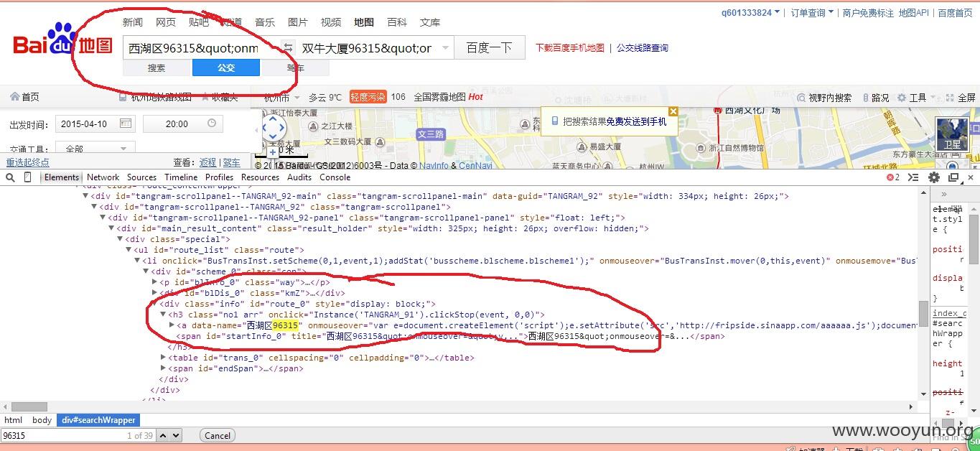The height and width of the screenshot is (451, 980).
Task: Click the 百度一下 search button
Action: click(x=489, y=48)
